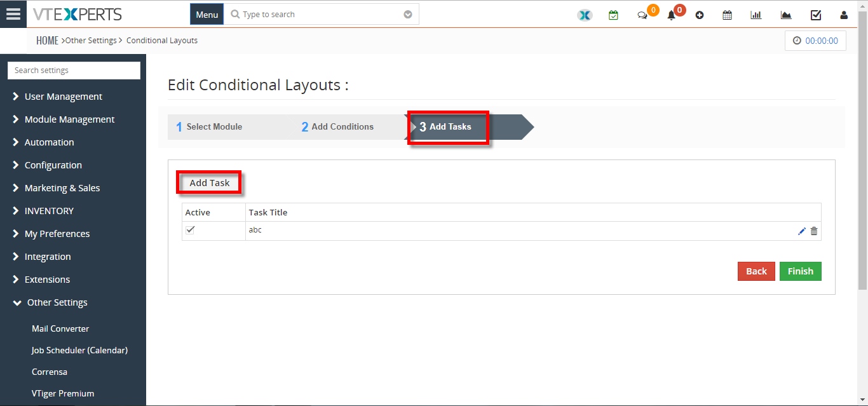Go to HOME breadcrumb

click(x=47, y=41)
